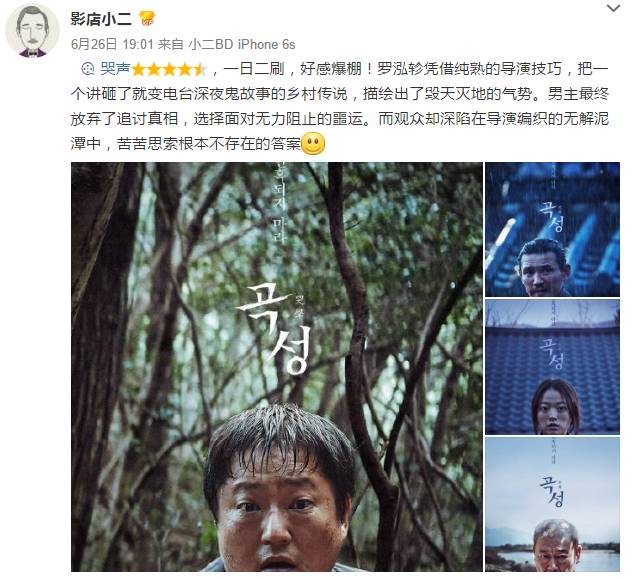Click the four-and-half star rating
This screenshot has height=580, width=636.
pyautogui.click(x=169, y=69)
